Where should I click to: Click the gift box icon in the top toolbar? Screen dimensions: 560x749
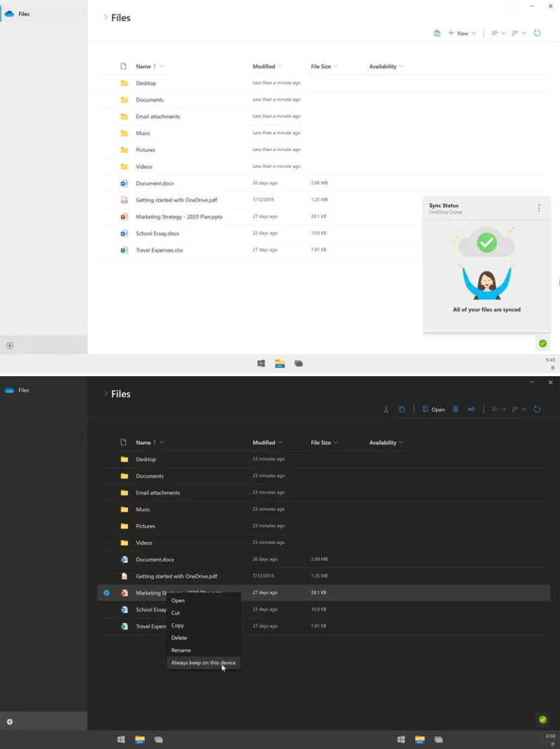(437, 32)
